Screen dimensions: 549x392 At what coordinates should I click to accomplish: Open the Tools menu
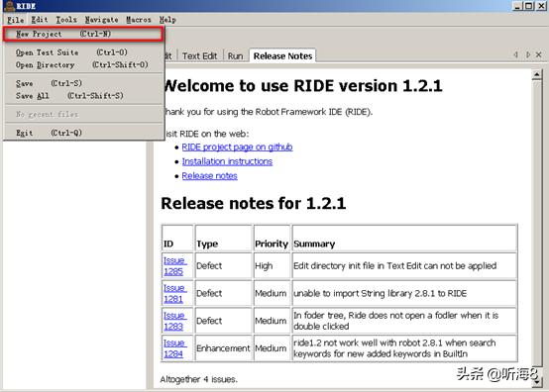(x=66, y=20)
